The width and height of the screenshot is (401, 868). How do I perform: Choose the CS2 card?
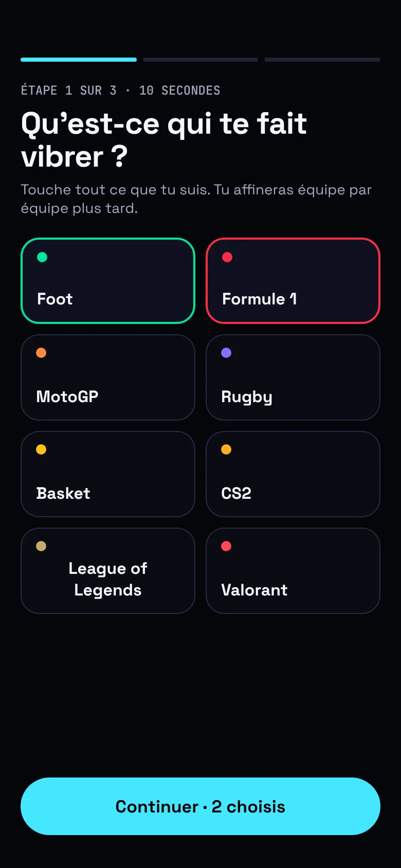[293, 474]
